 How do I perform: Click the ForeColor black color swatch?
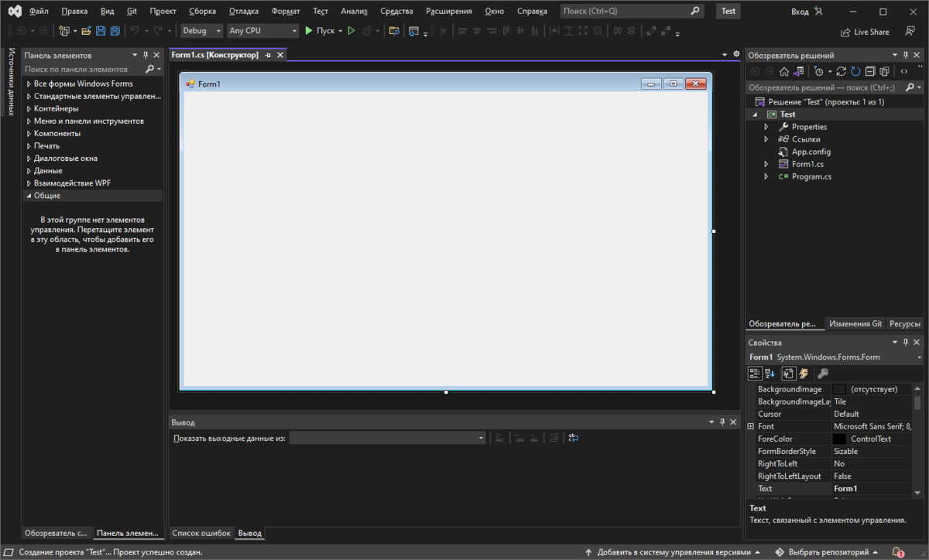click(839, 439)
